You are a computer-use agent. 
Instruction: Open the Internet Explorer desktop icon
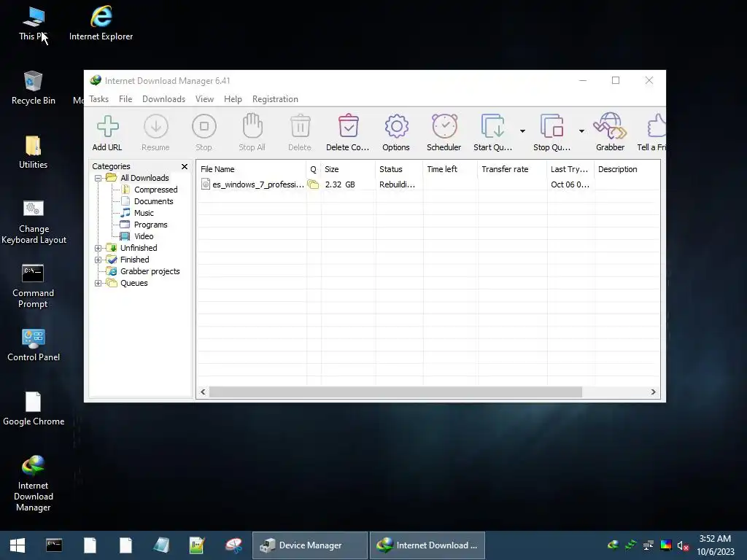click(101, 24)
